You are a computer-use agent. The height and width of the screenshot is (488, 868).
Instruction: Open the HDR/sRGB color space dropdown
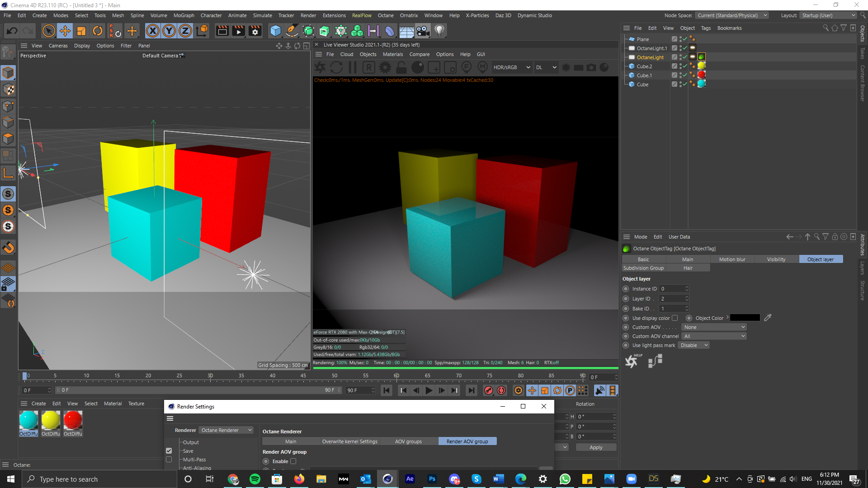511,67
